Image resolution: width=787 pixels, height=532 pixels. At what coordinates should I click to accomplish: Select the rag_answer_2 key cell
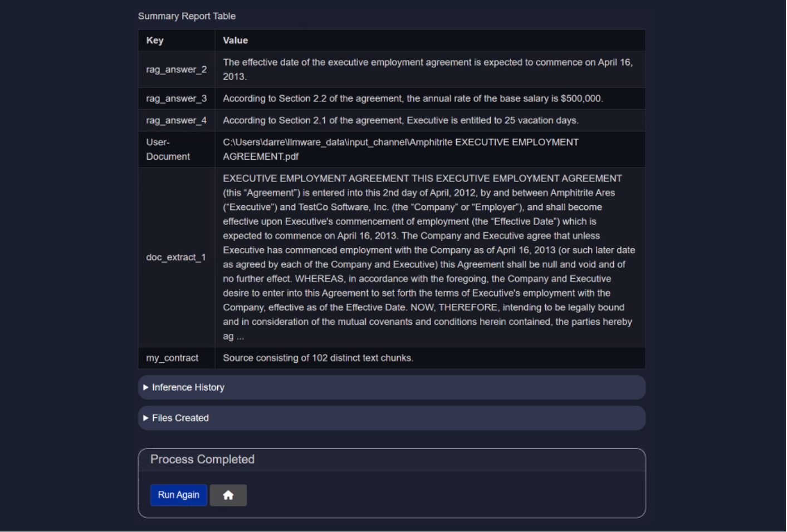point(176,70)
